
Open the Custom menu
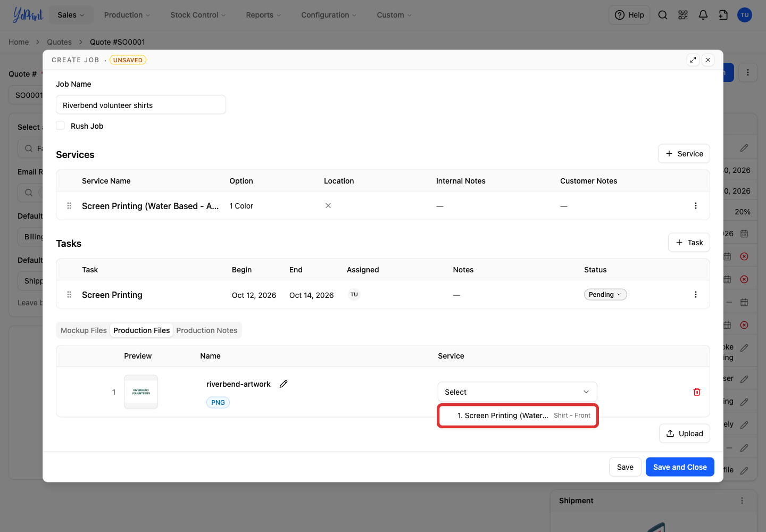click(x=394, y=15)
